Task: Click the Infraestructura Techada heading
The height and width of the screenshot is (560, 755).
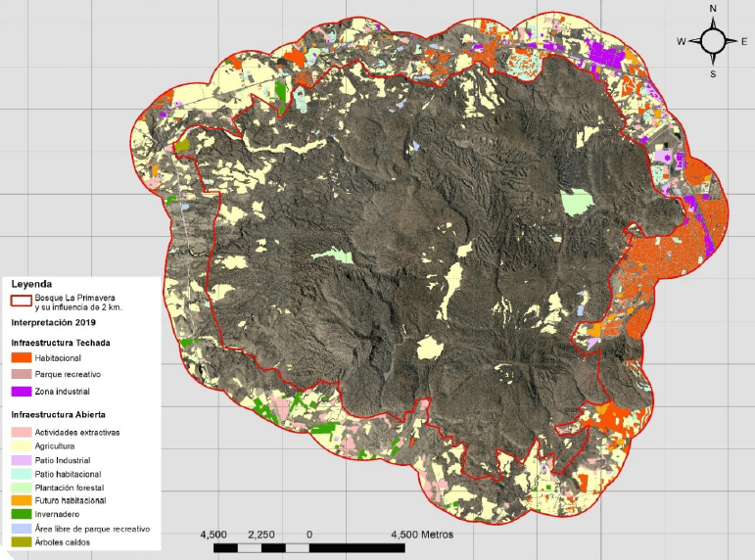Action: tap(61, 343)
